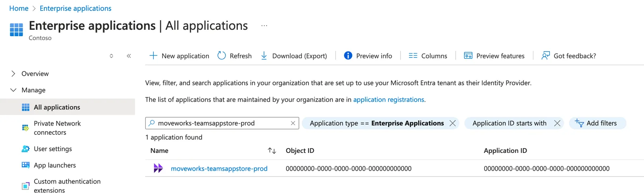Collapse the Manage section chevron
The image size is (644, 196).
13,90
